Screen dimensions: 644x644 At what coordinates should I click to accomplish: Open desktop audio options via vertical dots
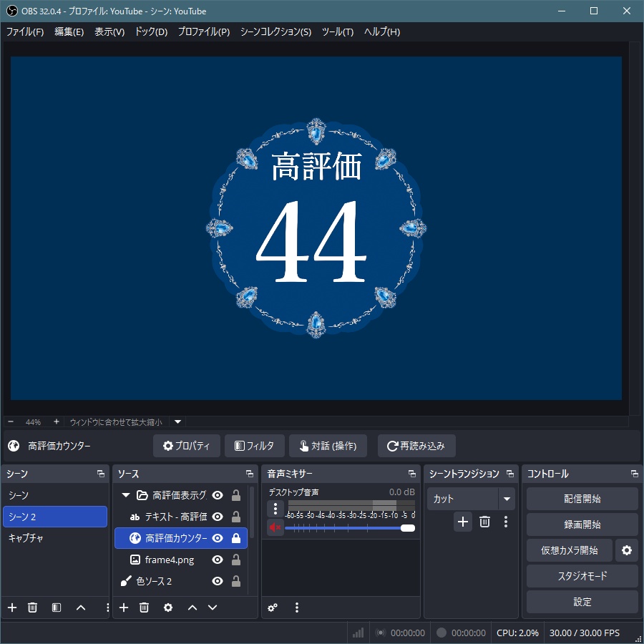click(275, 508)
